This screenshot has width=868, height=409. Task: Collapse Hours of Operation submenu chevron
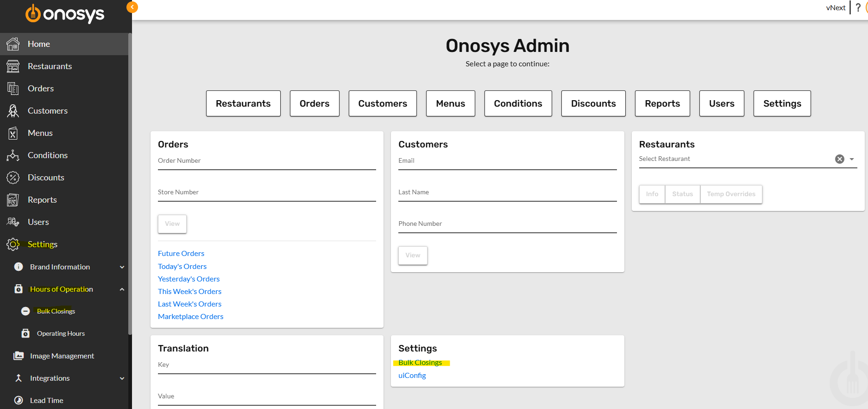click(x=122, y=289)
